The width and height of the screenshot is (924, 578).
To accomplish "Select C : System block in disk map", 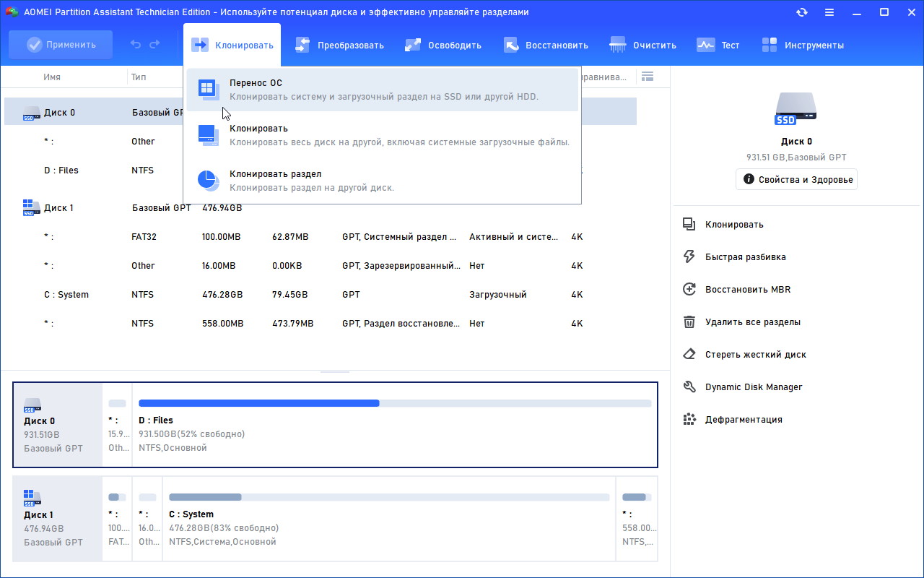I will (389, 519).
